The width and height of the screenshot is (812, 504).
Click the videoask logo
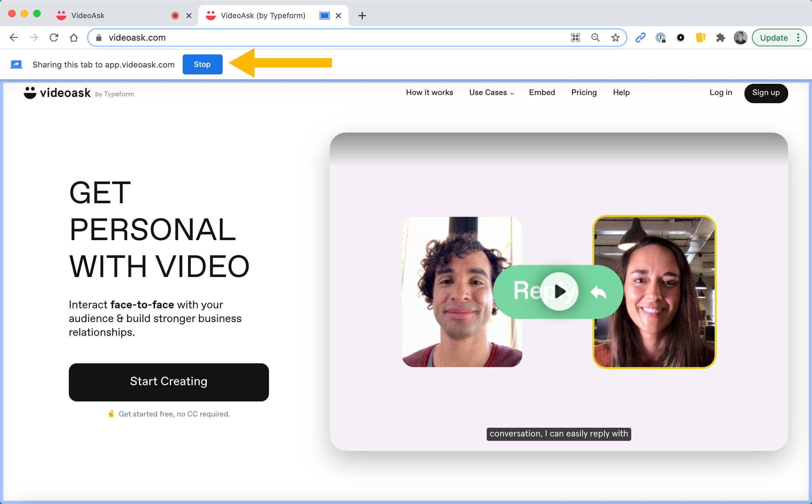(57, 93)
